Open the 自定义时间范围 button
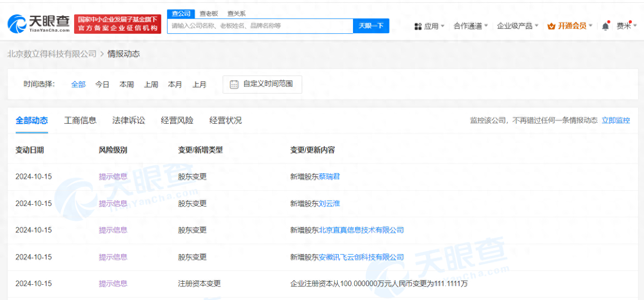This screenshot has height=300, width=644. [262, 84]
